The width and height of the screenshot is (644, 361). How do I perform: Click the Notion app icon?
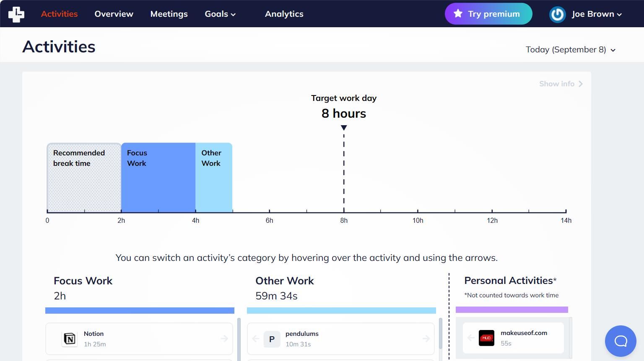(70, 338)
